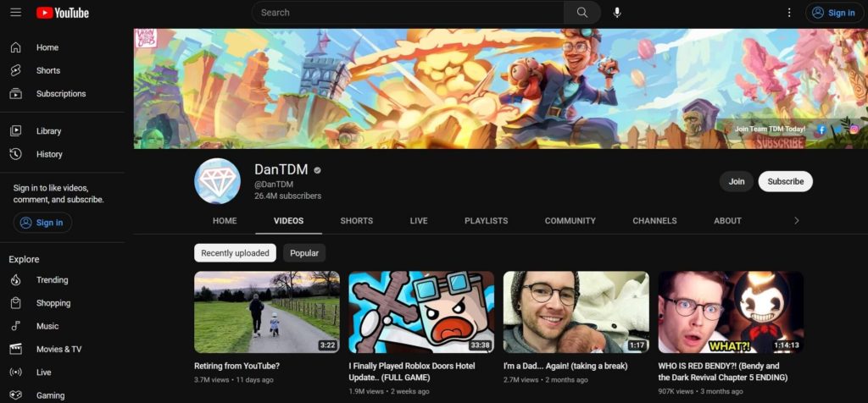Open Roblox Doors Hotel Update video title
The width and height of the screenshot is (868, 403).
pyautogui.click(x=412, y=372)
